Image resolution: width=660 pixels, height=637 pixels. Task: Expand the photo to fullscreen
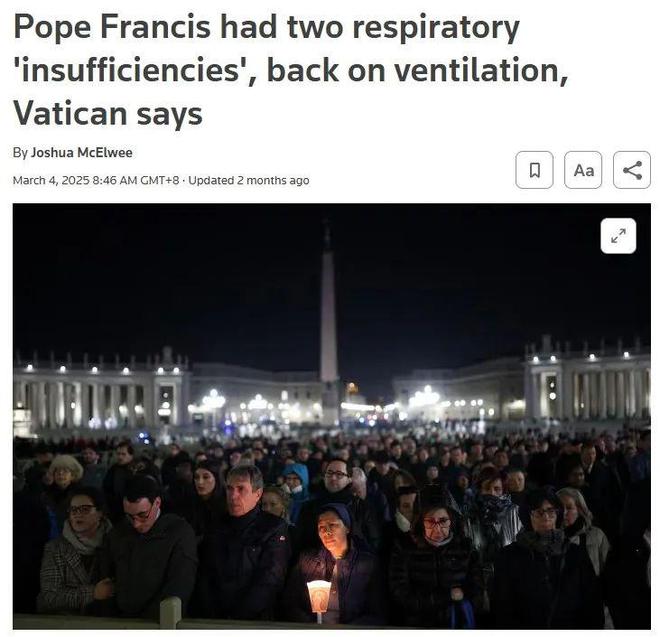point(618,236)
